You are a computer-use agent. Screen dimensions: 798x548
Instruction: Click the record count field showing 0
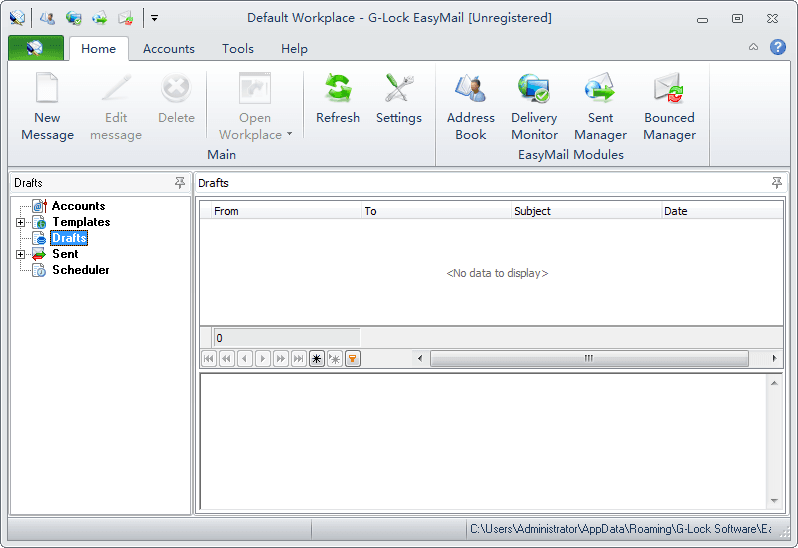click(287, 338)
